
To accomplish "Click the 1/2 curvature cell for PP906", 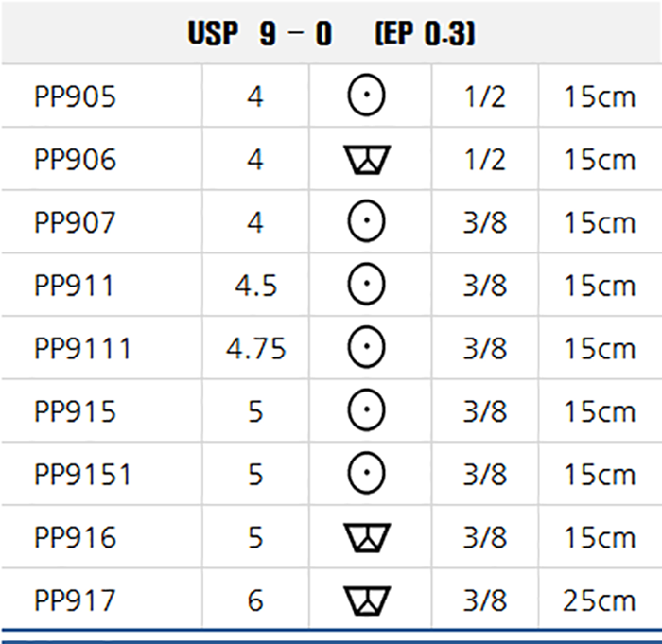I will coord(484,160).
